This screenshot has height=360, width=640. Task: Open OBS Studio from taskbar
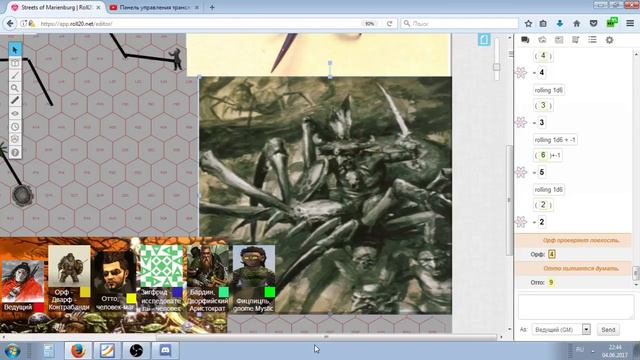(x=136, y=351)
